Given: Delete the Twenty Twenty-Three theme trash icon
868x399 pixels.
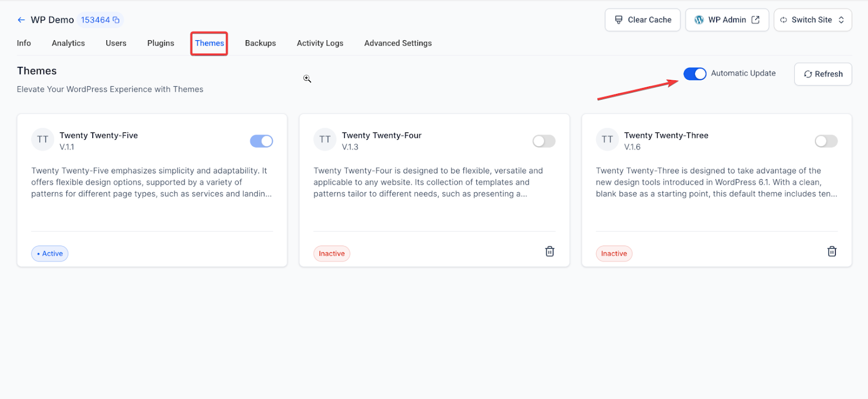Looking at the screenshot, I should pyautogui.click(x=832, y=251).
